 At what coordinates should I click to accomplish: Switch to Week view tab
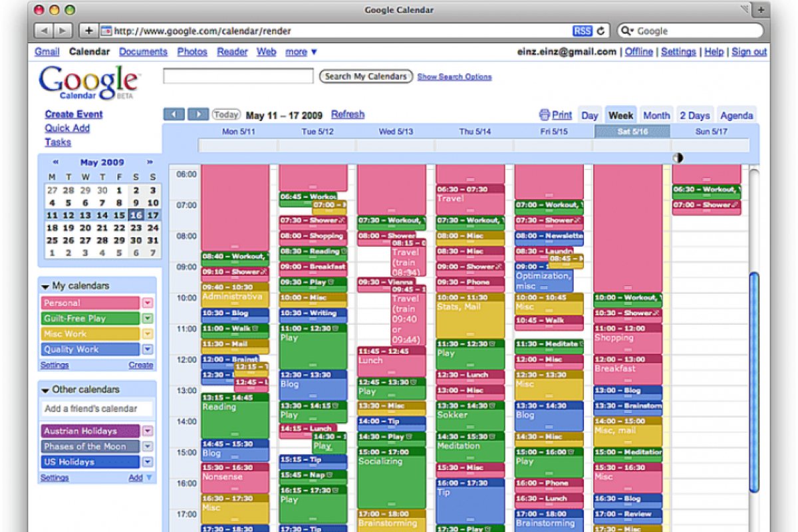point(620,115)
